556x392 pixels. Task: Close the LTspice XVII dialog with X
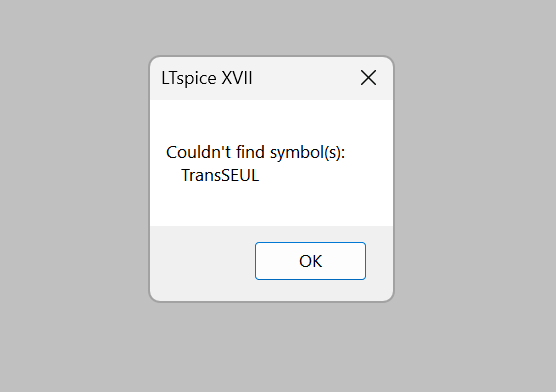tap(368, 77)
